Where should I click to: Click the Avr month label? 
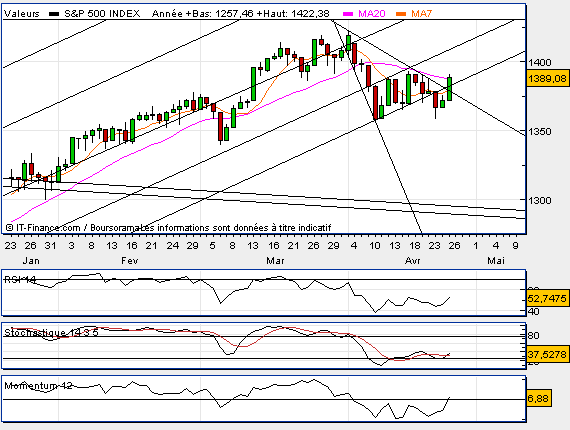413,261
